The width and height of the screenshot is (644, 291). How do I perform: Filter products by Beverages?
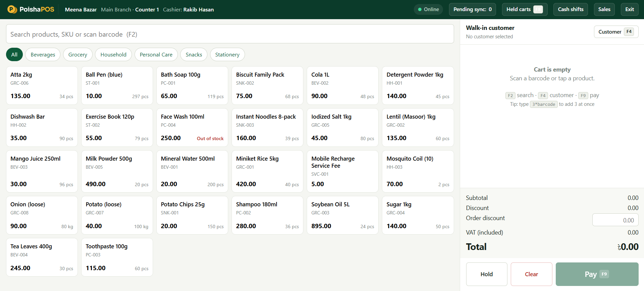[43, 54]
